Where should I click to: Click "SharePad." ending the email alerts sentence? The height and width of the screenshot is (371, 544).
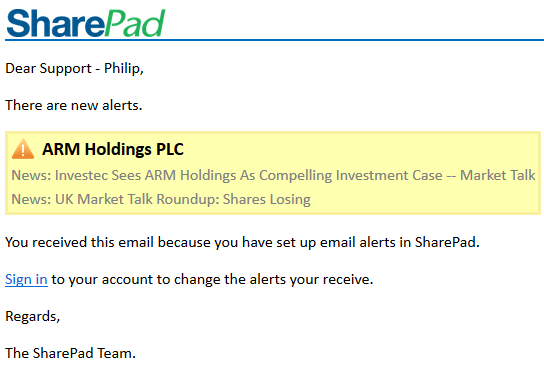tap(447, 242)
